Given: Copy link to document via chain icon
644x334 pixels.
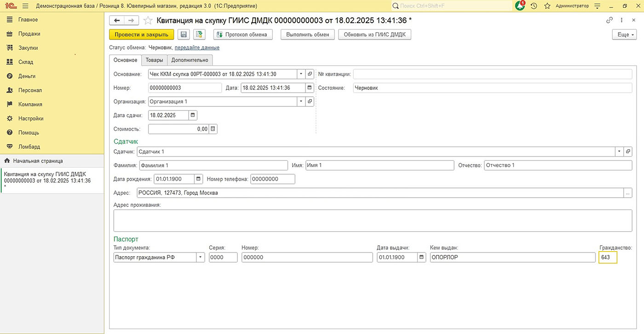Looking at the screenshot, I should pyautogui.click(x=609, y=20).
